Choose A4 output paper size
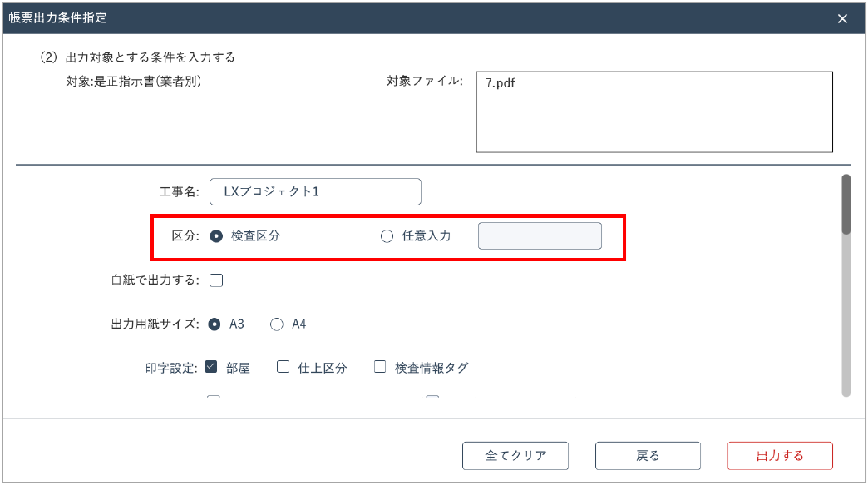The height and width of the screenshot is (485, 868). 277,324
